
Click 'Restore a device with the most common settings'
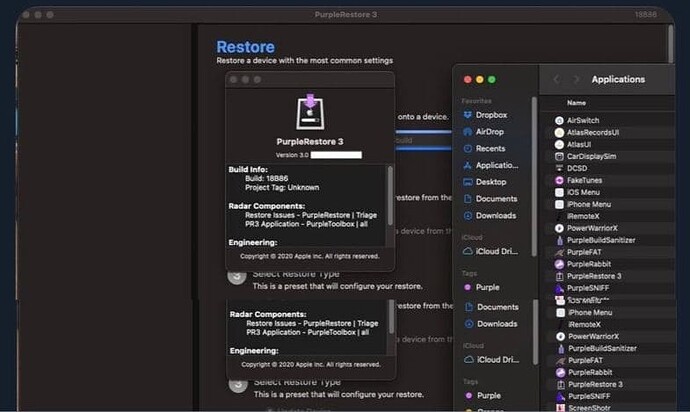coord(305,60)
